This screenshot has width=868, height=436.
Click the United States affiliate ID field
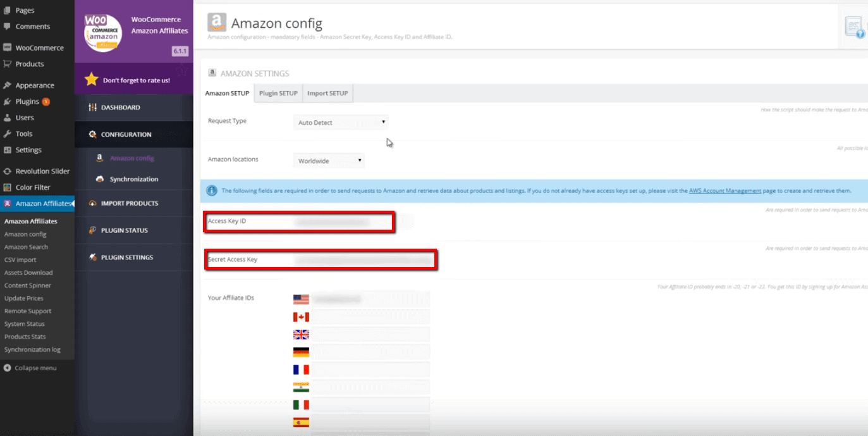(x=370, y=299)
